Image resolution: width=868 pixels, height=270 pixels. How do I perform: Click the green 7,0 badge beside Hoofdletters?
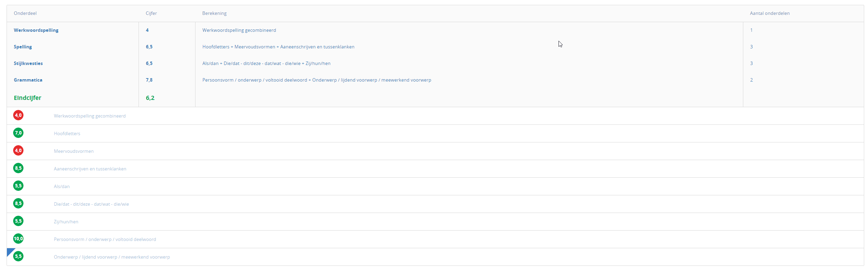(x=18, y=133)
